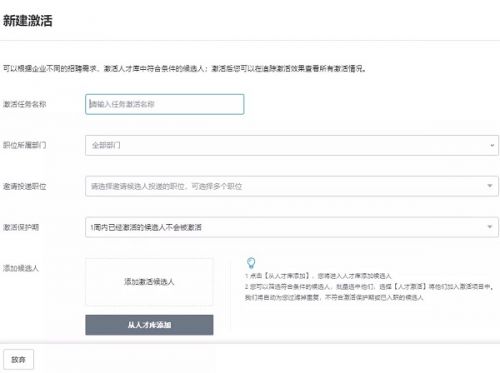Click the 添加激活候选人 box

(149, 282)
